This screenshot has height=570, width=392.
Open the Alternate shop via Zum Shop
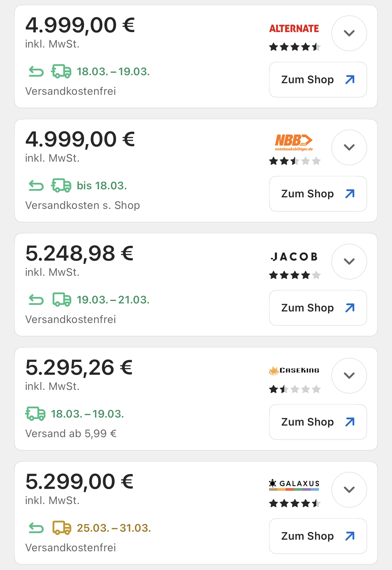(x=318, y=80)
